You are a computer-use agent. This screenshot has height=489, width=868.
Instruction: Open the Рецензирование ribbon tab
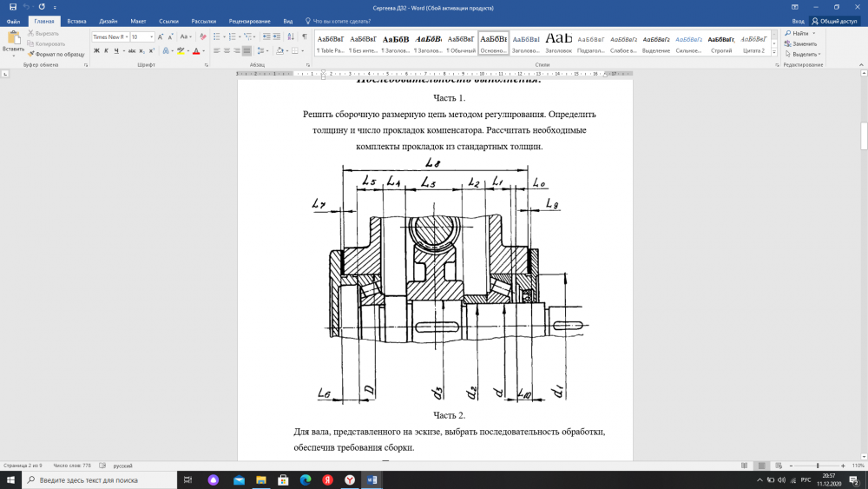coord(249,21)
